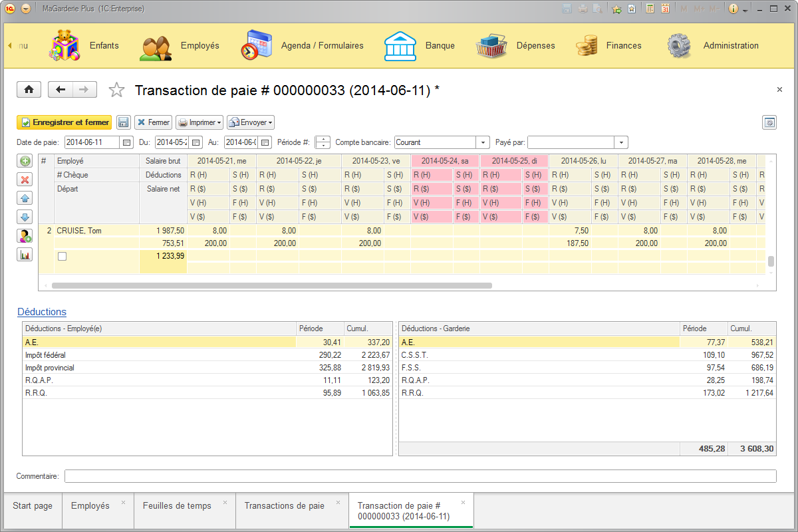This screenshot has height=532, width=798.
Task: Open the Employés module
Action: 201,45
